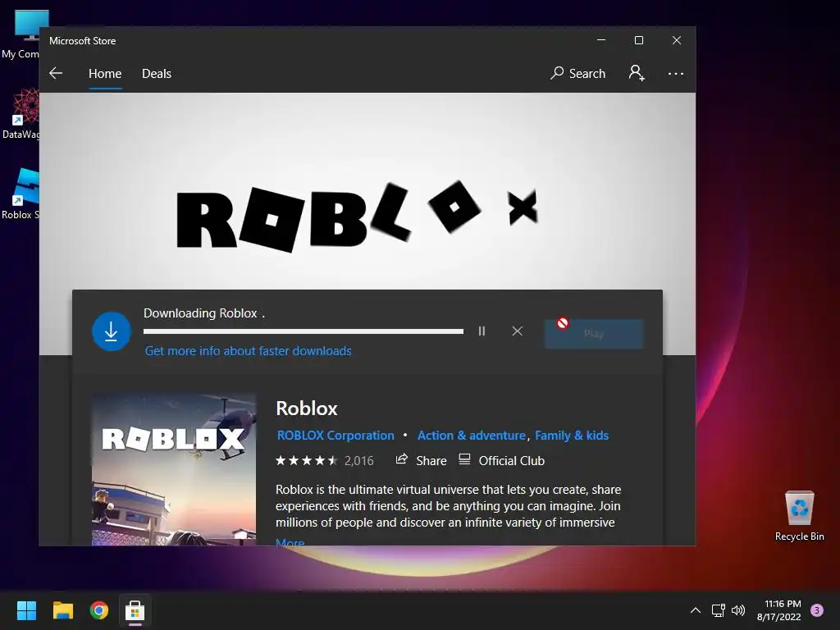Go back using the Store back arrow
The image size is (840, 630).
[56, 73]
